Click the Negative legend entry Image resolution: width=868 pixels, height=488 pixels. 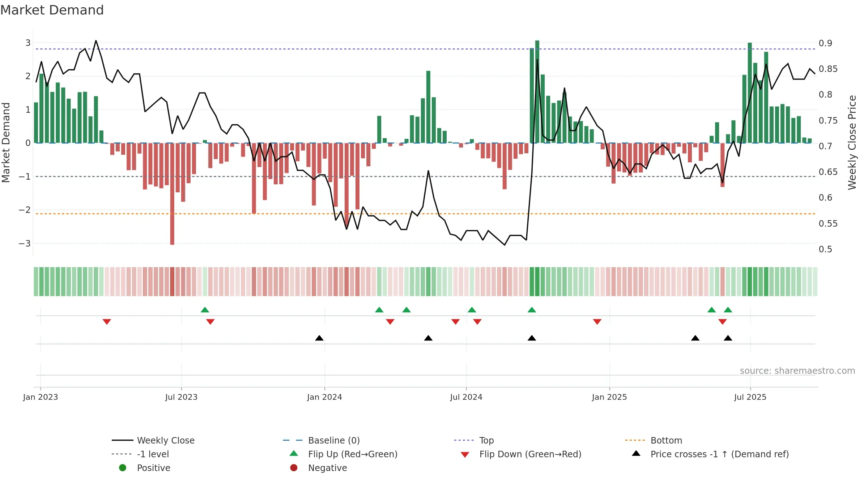[x=318, y=468]
